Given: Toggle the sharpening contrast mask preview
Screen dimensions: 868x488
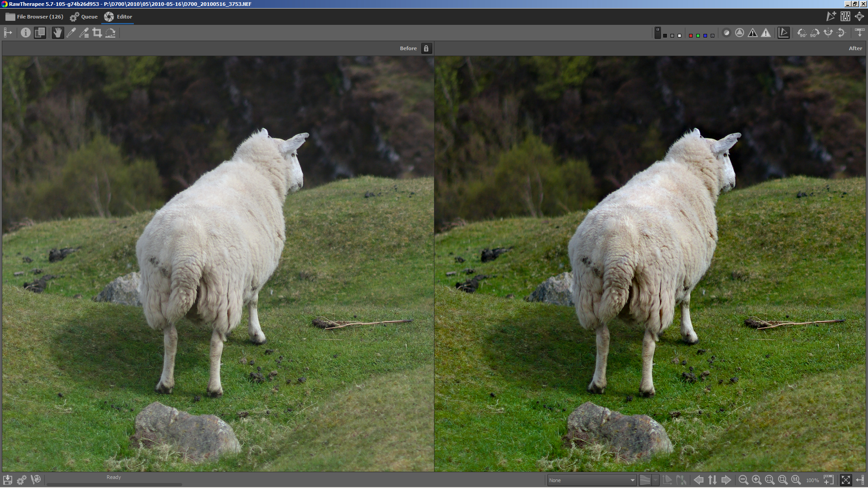Looking at the screenshot, I should pyautogui.click(x=740, y=33).
